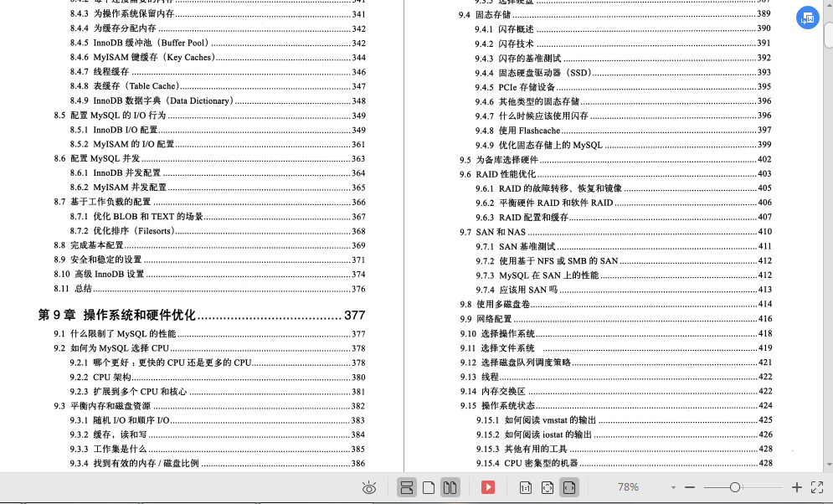Select 9.5 为备库选择硬件 line
833x504 pixels.
[x=615, y=159]
